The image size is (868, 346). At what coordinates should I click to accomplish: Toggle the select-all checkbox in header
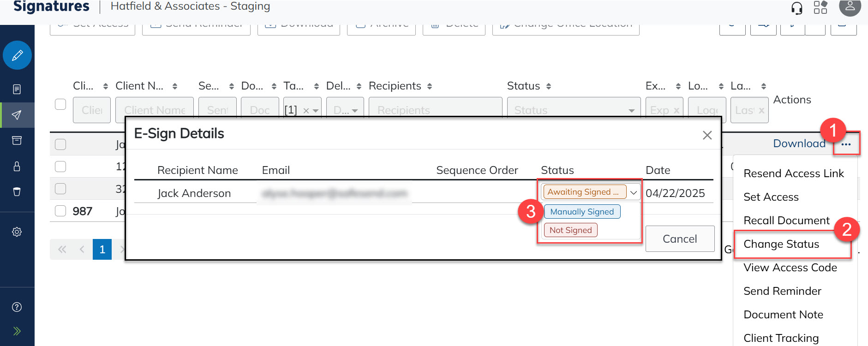pos(60,104)
